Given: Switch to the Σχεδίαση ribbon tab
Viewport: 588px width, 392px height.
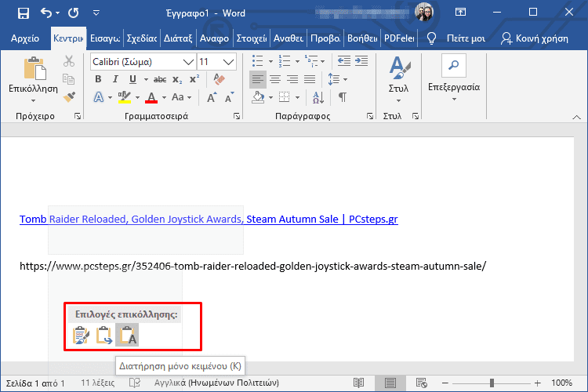Looking at the screenshot, I should tap(141, 38).
